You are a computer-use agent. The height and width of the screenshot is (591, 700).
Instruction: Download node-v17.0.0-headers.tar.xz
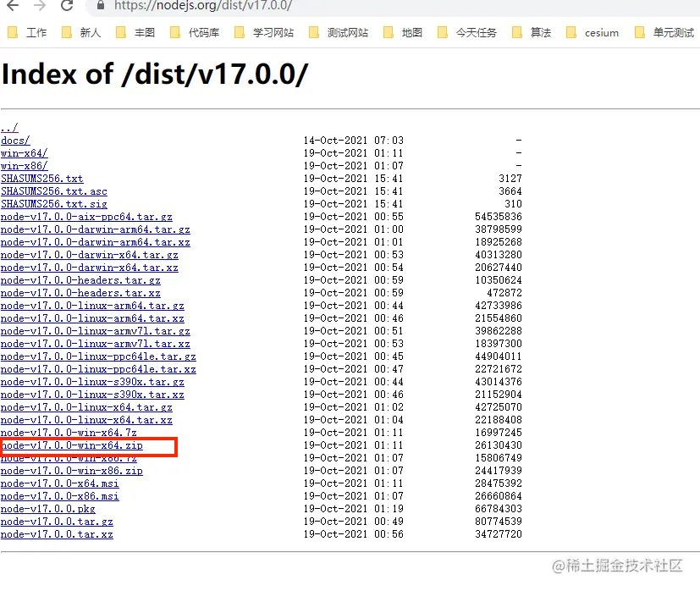pyautogui.click(x=80, y=293)
